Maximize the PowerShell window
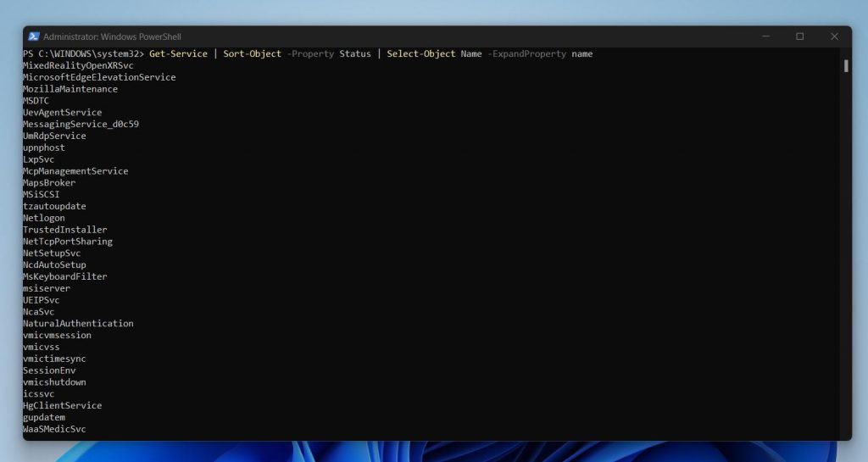This screenshot has width=868, height=462. (800, 36)
